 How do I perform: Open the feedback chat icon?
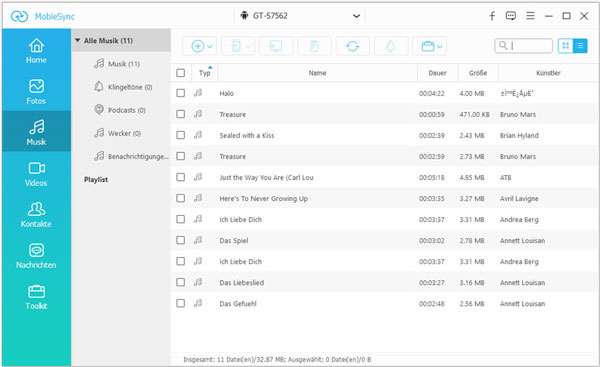(511, 16)
